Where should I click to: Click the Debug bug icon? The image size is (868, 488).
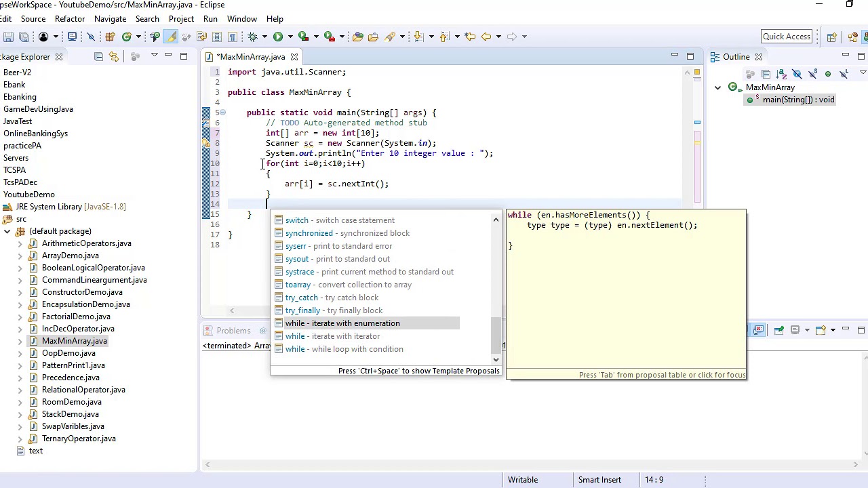tap(252, 37)
